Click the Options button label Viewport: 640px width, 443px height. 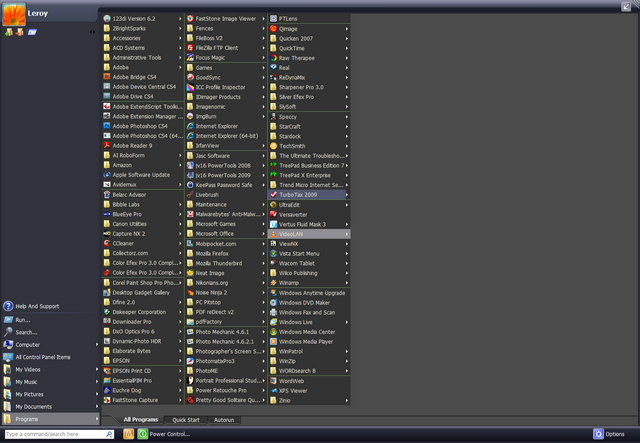pos(615,434)
